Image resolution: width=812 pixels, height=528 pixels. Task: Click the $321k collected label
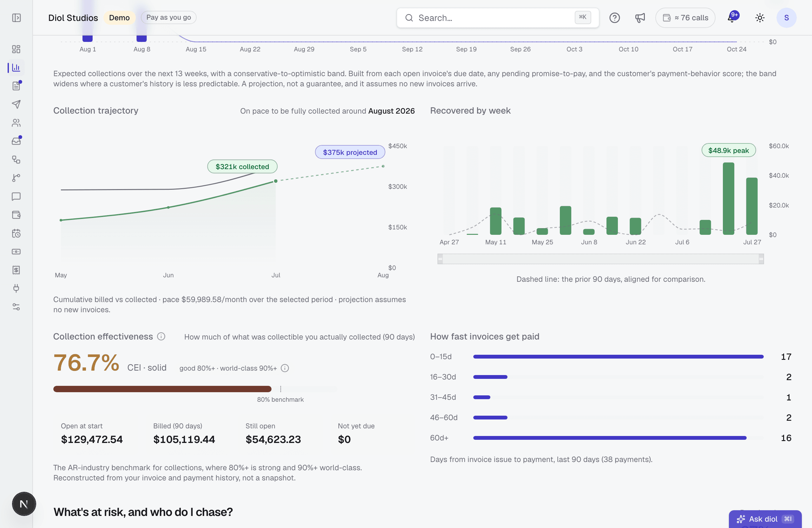point(242,167)
